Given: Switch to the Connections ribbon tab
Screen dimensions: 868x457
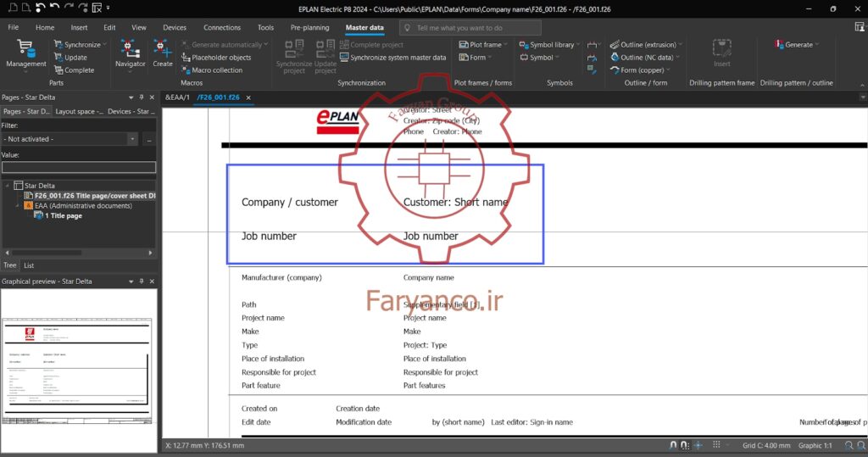Looking at the screenshot, I should tap(222, 27).
